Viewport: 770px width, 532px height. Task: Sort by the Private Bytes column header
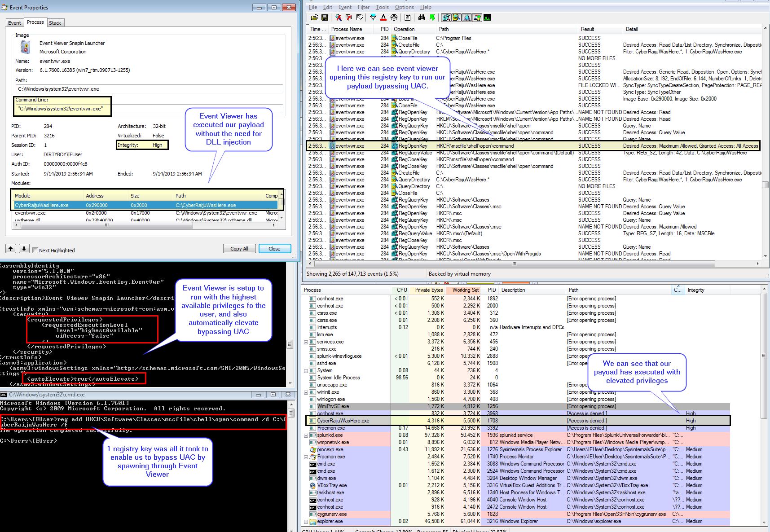[427, 290]
